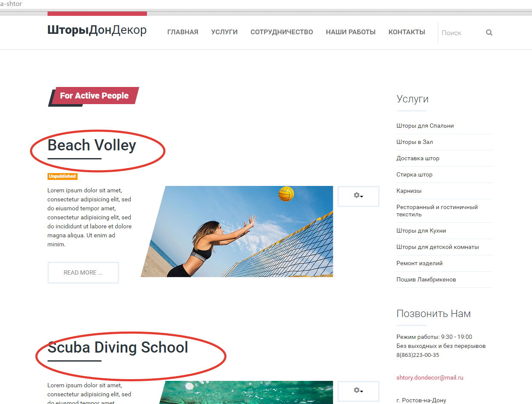Screen dimensions: 532x404
Task: Select СОТРУДНИЧЕСТВО in the navigation bar
Action: click(x=281, y=32)
